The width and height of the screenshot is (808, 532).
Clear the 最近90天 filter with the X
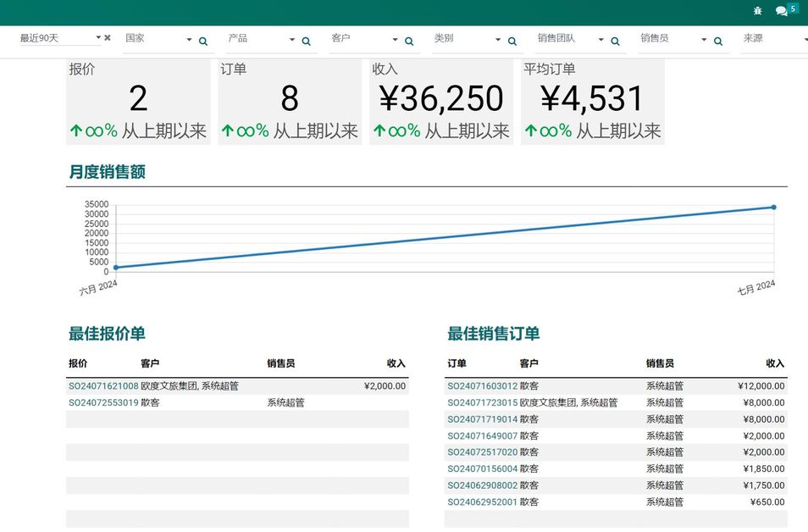[108, 37]
